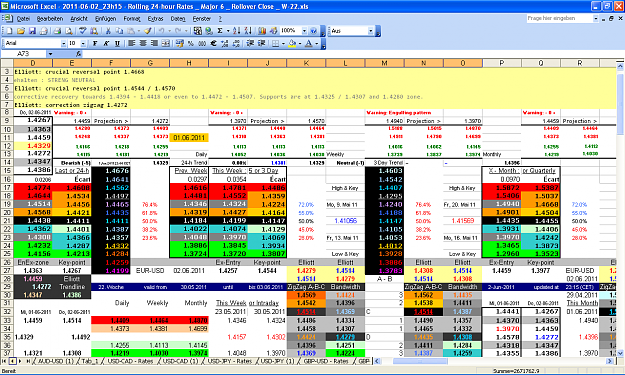Select the '22. Woche' cell

pos(111,287)
